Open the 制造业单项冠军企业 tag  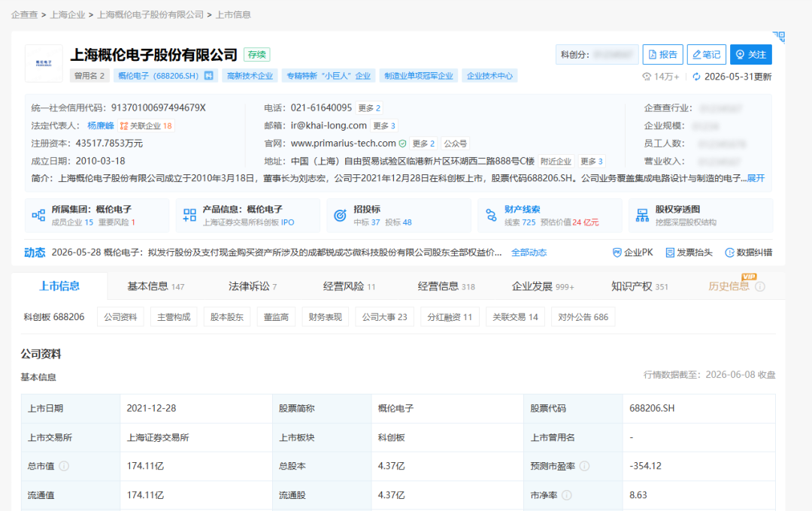point(419,76)
